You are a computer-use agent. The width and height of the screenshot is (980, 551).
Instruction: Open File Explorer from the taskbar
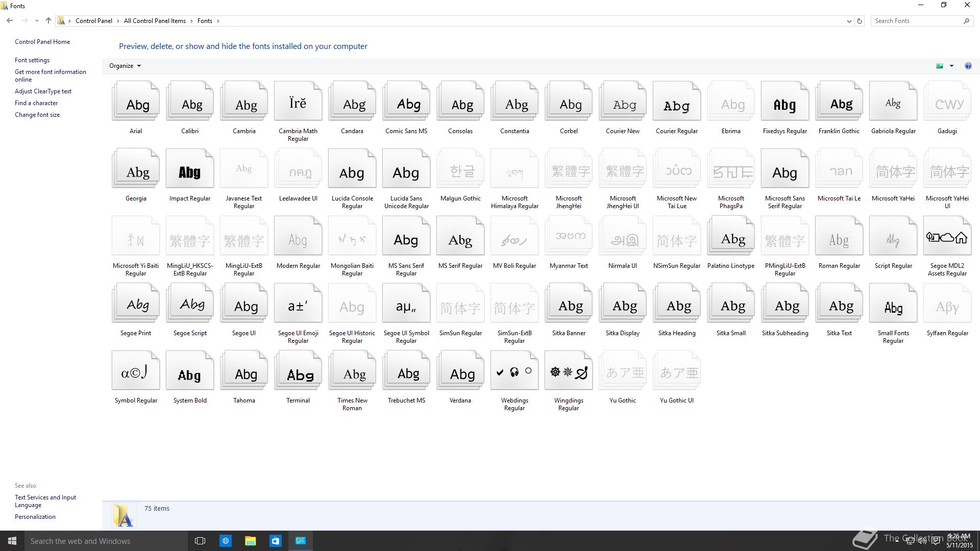(250, 541)
